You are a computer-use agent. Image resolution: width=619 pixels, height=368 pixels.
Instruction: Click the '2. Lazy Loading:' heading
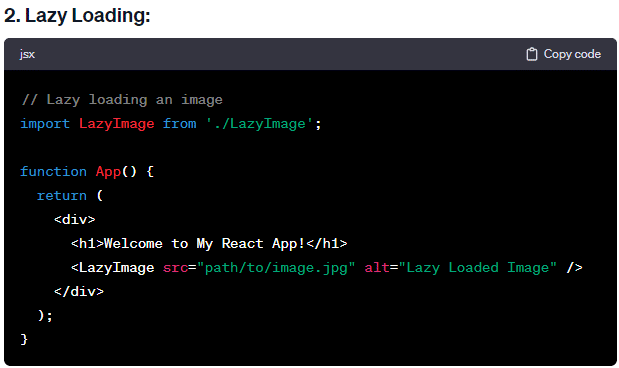[x=77, y=16]
